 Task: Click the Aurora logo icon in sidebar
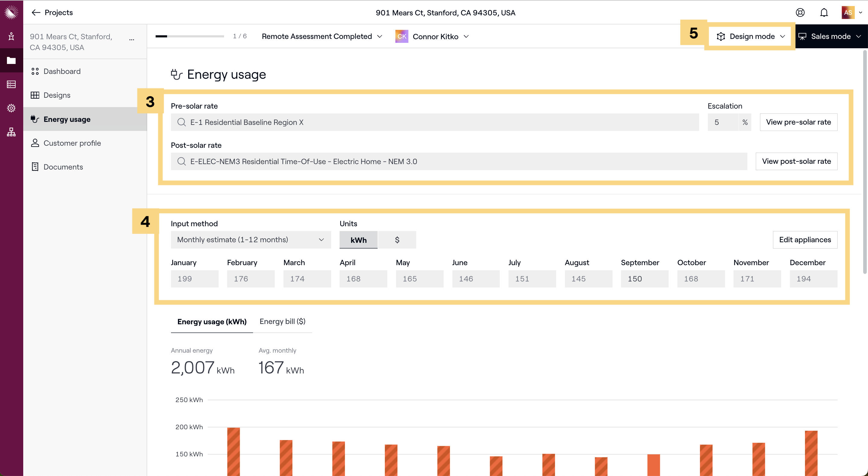point(11,12)
